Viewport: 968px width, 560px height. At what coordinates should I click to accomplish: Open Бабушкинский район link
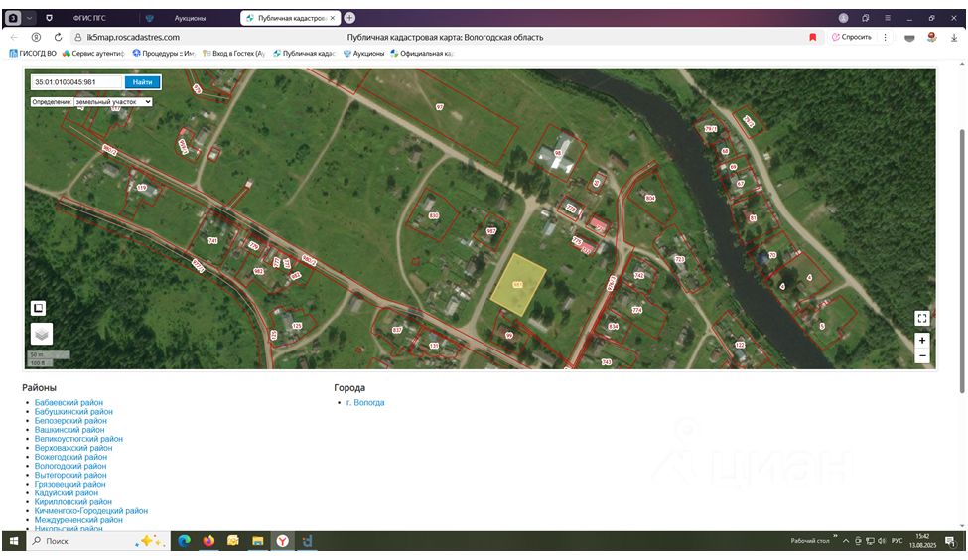coord(73,412)
